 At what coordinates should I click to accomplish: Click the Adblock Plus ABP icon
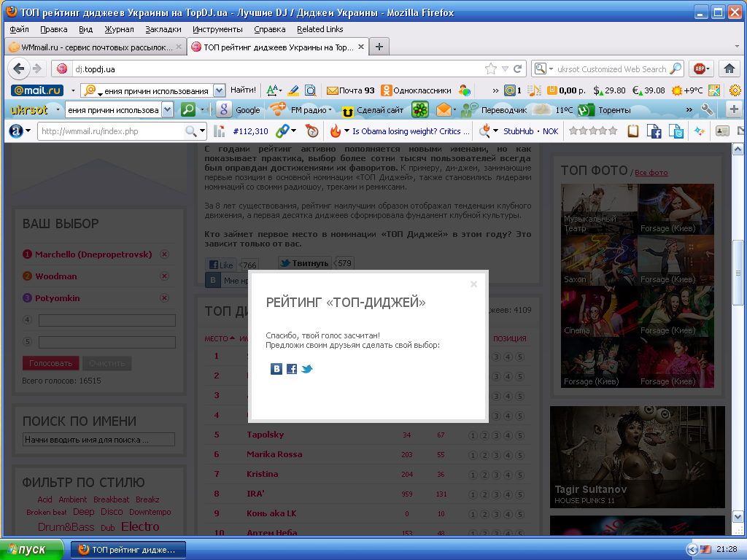point(700,69)
